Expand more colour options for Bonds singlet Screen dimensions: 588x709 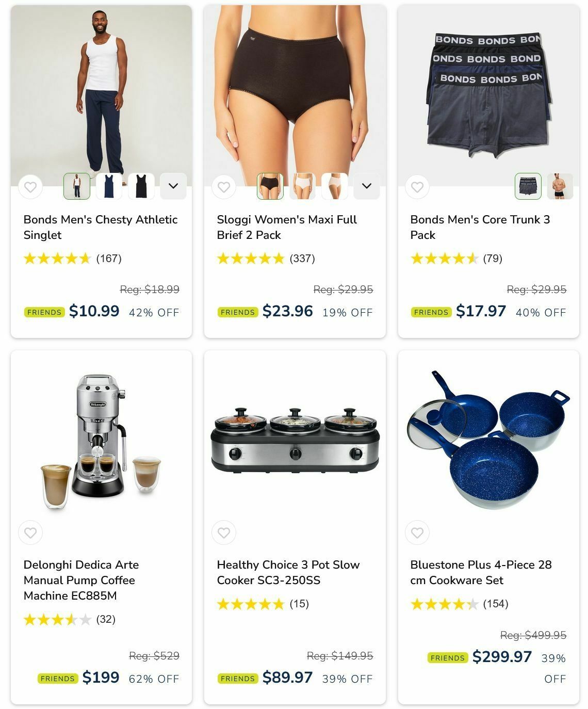(x=173, y=186)
